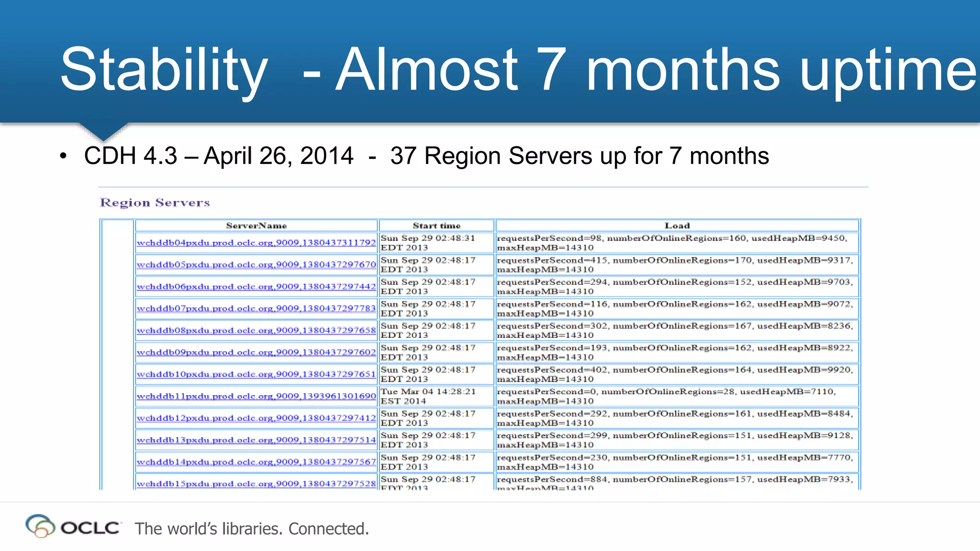The image size is (980, 551).
Task: Click load cell with requestsPerSecond=884
Action: (677, 482)
